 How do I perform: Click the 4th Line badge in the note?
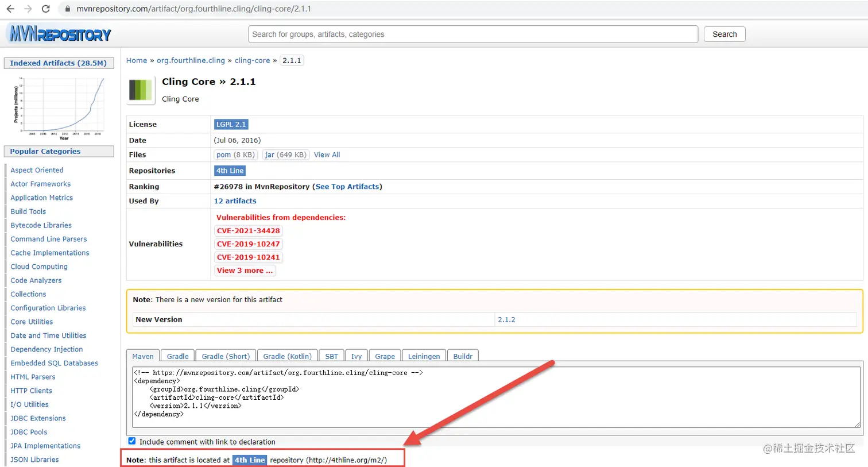tap(250, 460)
